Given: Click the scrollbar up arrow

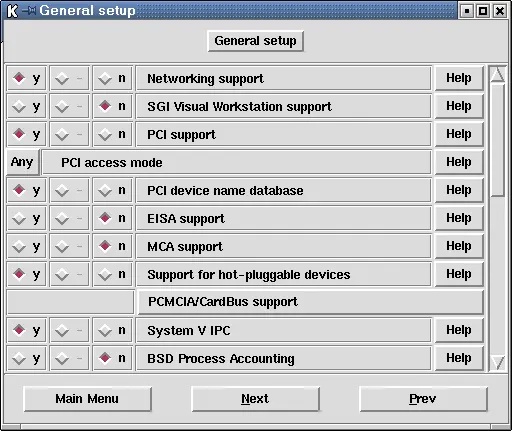Looking at the screenshot, I should 498,75.
